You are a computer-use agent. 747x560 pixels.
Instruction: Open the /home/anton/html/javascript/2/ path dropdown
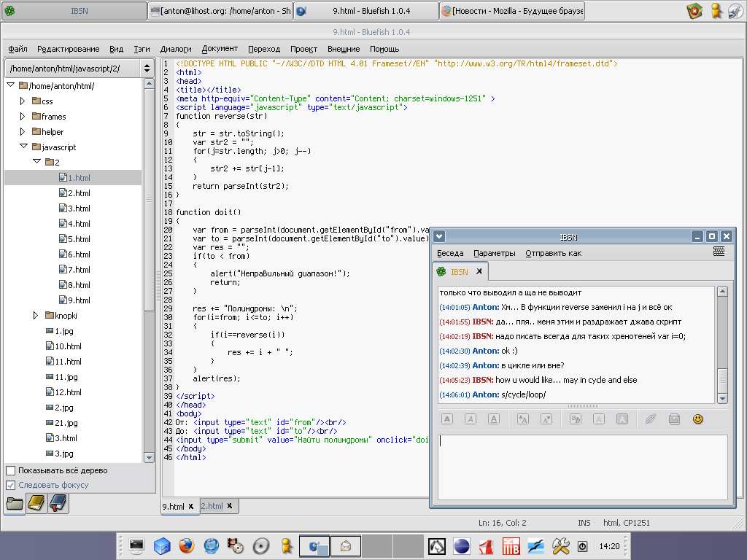click(x=147, y=69)
